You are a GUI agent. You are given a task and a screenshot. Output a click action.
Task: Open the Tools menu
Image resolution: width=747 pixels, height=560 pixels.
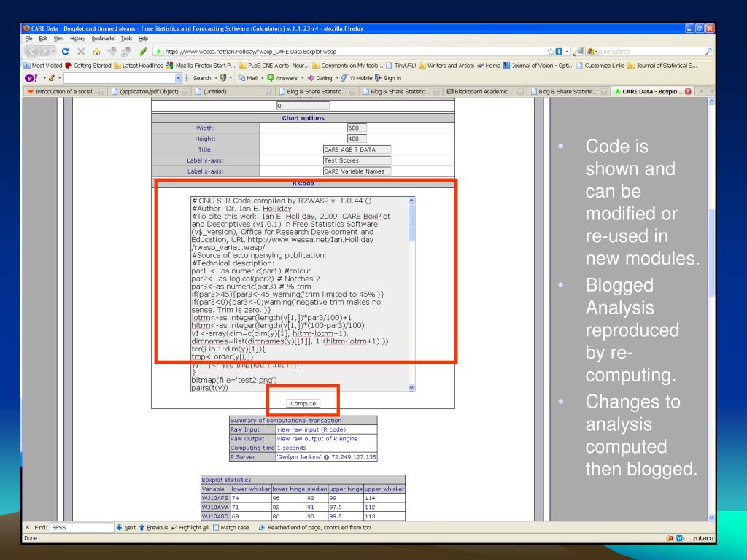coord(126,39)
